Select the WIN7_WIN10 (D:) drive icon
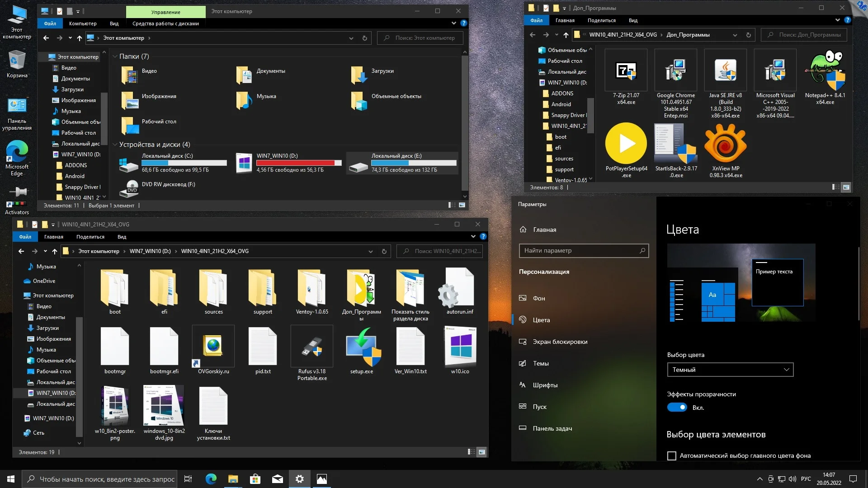This screenshot has width=868, height=488. pos(244,163)
